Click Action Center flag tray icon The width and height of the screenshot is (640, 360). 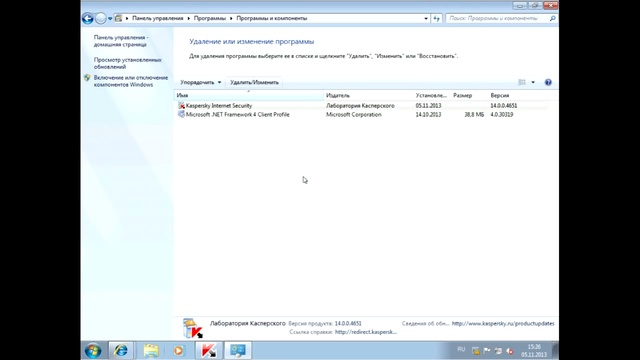487,351
